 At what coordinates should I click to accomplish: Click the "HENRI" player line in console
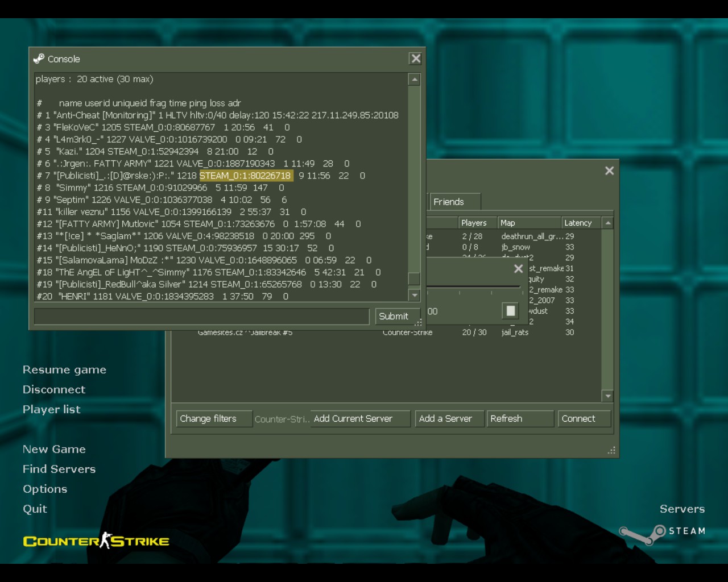pyautogui.click(x=163, y=297)
